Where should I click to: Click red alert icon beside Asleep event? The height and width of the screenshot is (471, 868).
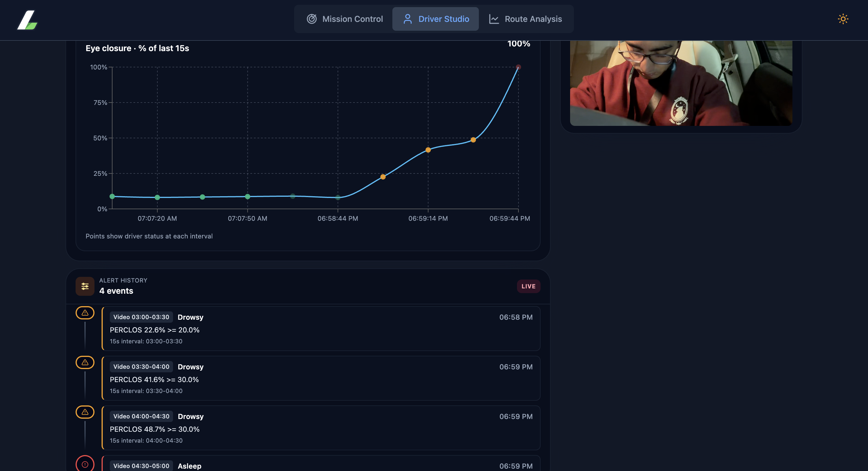pos(85,464)
